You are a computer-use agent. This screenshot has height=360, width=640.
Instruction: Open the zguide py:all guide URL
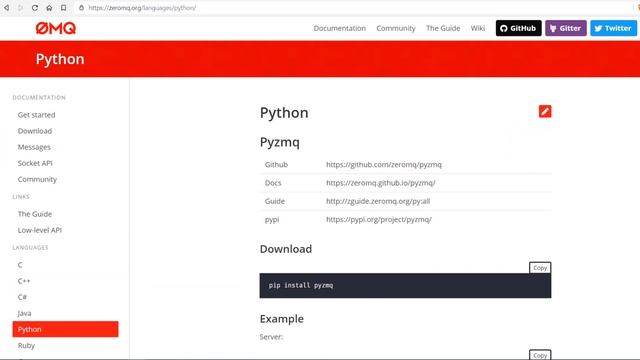pos(378,201)
